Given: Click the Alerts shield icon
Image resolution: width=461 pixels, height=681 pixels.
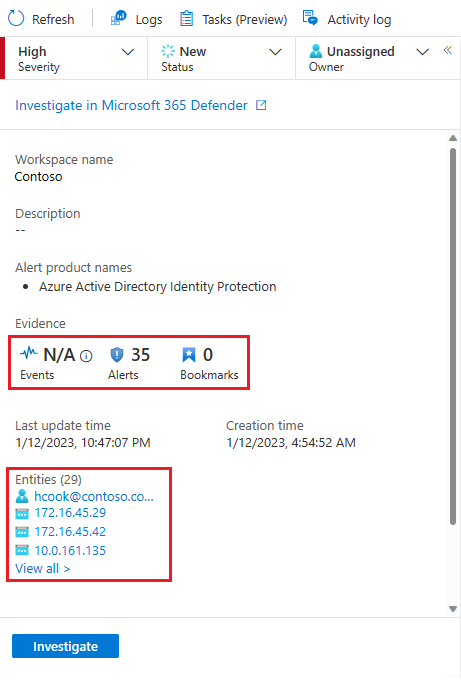Looking at the screenshot, I should click(116, 355).
